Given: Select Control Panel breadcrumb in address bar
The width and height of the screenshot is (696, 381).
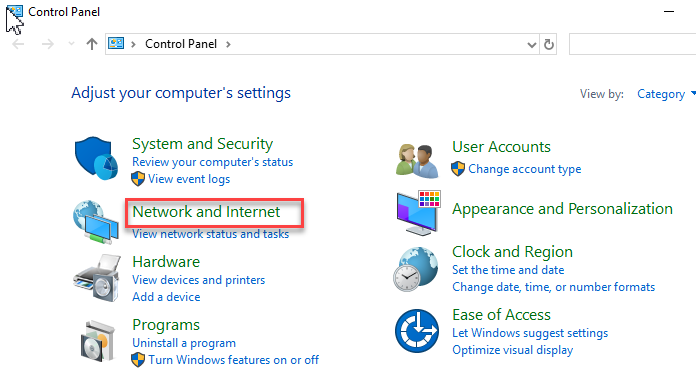Looking at the screenshot, I should [181, 44].
